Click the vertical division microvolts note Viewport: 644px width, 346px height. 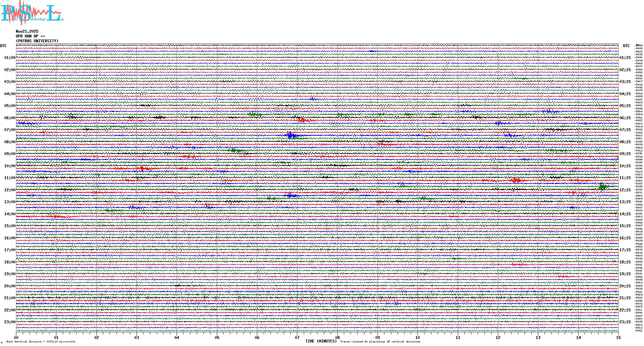coord(41,342)
